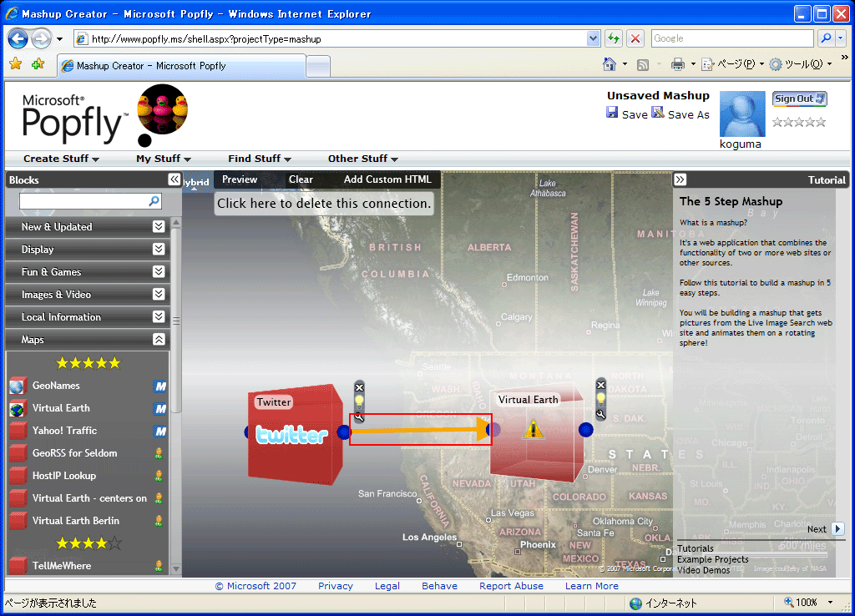Open the Favorites Center star icon
Screen dimensions: 855x616
[16, 64]
